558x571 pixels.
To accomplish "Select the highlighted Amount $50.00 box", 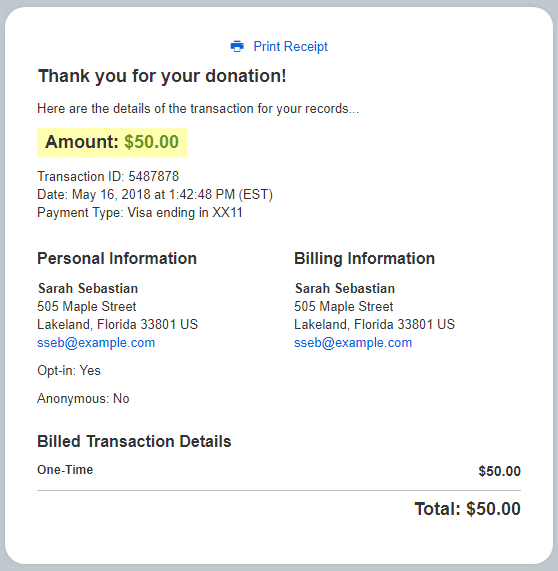I will (112, 142).
